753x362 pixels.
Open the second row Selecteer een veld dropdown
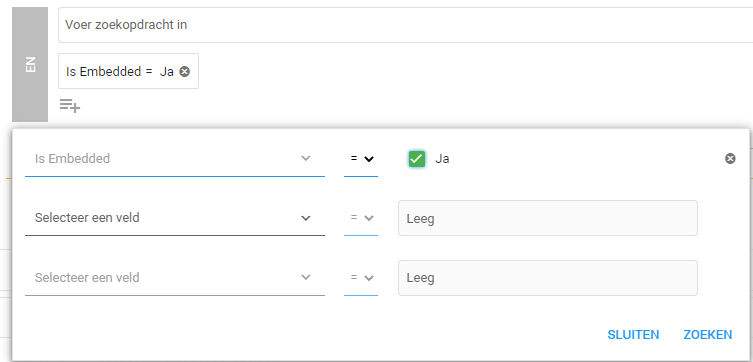coord(175,218)
